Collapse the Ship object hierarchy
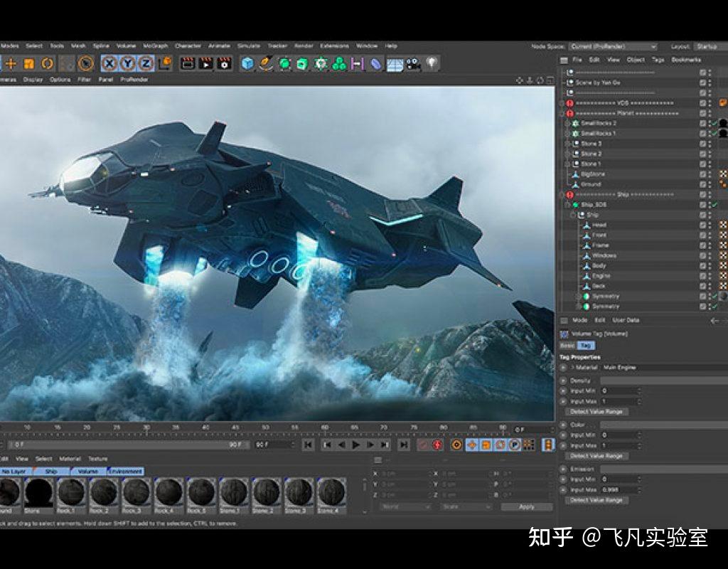728x569 pixels. click(x=573, y=215)
